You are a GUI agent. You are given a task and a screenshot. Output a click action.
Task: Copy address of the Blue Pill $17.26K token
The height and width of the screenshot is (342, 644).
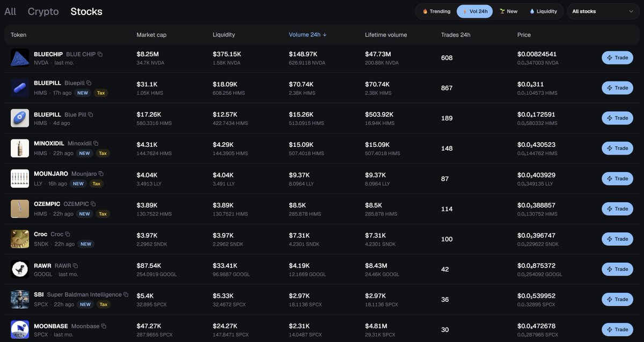coord(91,115)
